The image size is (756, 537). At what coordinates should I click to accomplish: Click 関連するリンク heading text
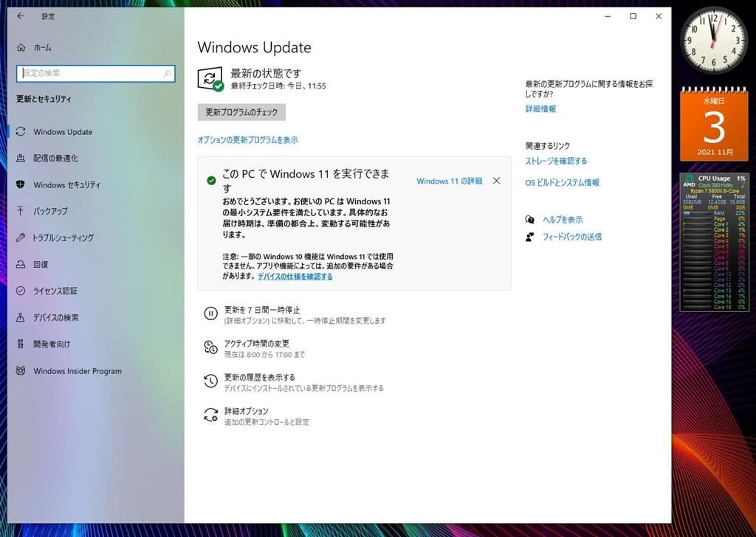click(547, 145)
